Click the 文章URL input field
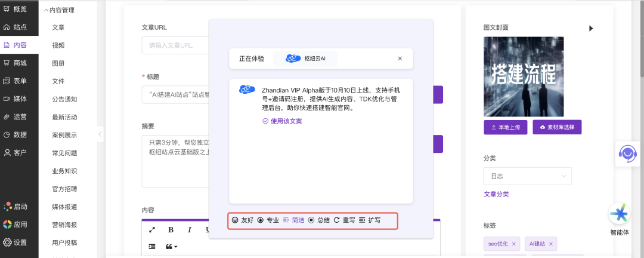 (x=175, y=45)
